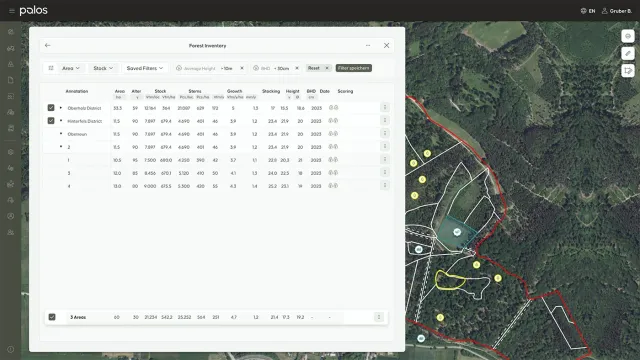
Task: Expand the Oberholz District tree row
Action: 61,108
